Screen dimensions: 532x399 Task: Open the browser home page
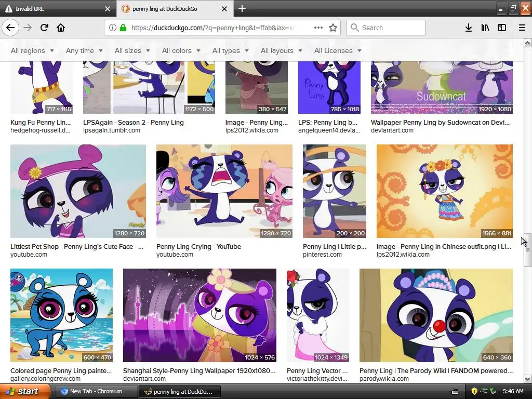coord(61,28)
